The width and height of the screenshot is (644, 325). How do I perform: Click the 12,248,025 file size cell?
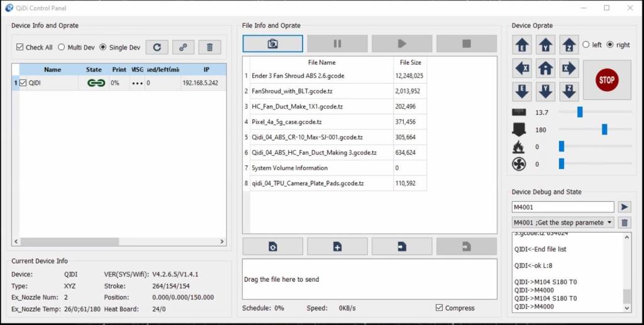[409, 76]
